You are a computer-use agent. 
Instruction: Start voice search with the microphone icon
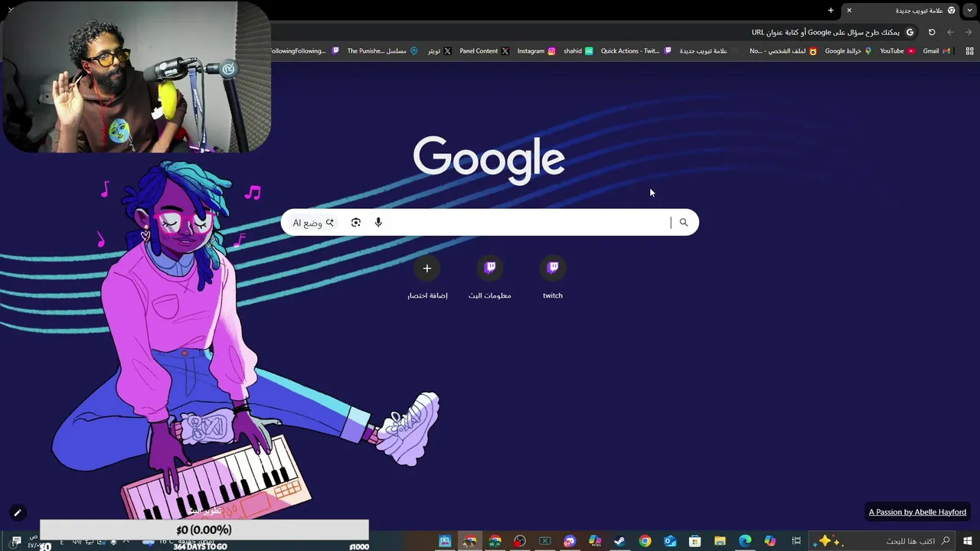pyautogui.click(x=378, y=223)
